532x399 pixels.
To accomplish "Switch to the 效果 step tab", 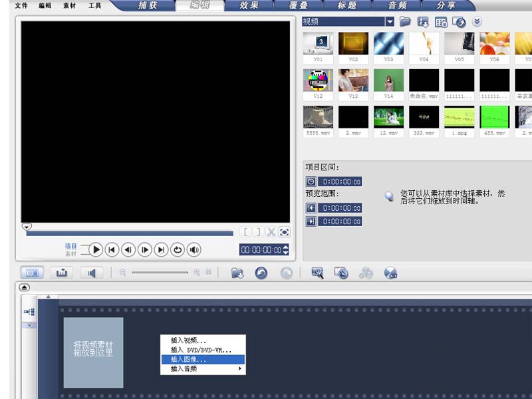I will coord(249,5).
